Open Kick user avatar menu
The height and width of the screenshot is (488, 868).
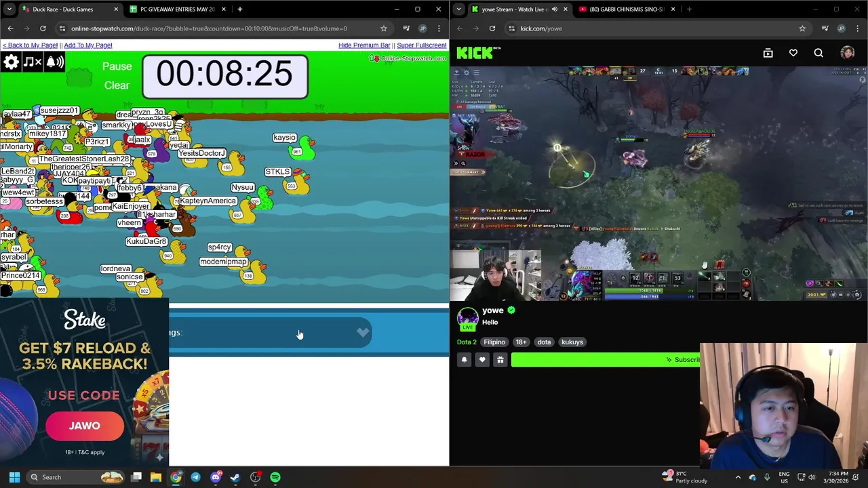[847, 53]
